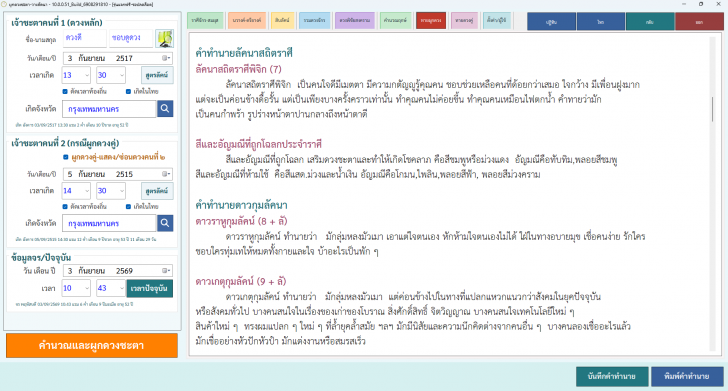The image size is (728, 391).
Task: Maximize the application window
Action: [701, 4]
